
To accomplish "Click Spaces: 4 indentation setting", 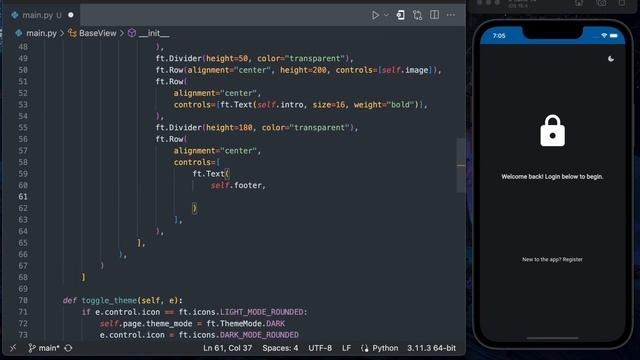I will pos(280,348).
